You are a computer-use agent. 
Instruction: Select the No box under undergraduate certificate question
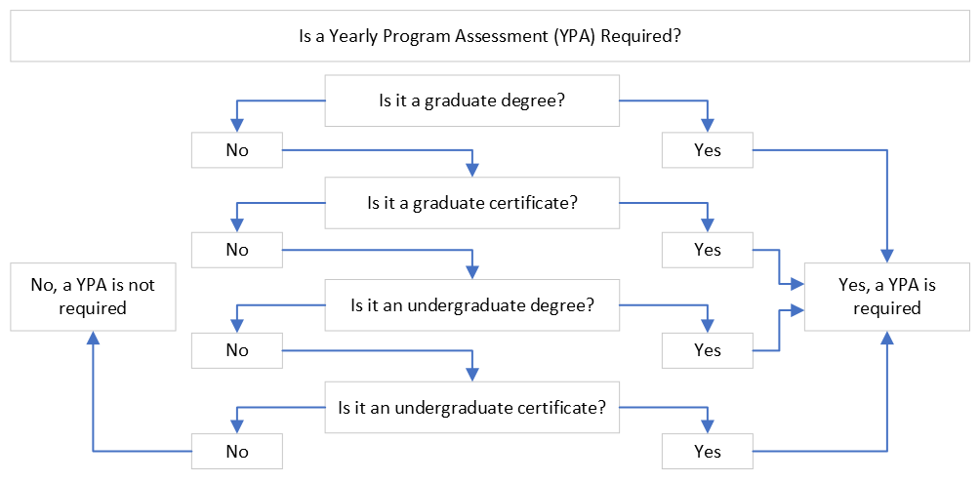click(x=237, y=452)
